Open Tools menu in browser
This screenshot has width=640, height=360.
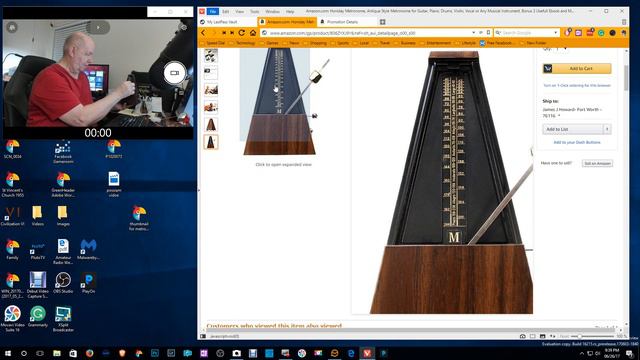coord(255,11)
